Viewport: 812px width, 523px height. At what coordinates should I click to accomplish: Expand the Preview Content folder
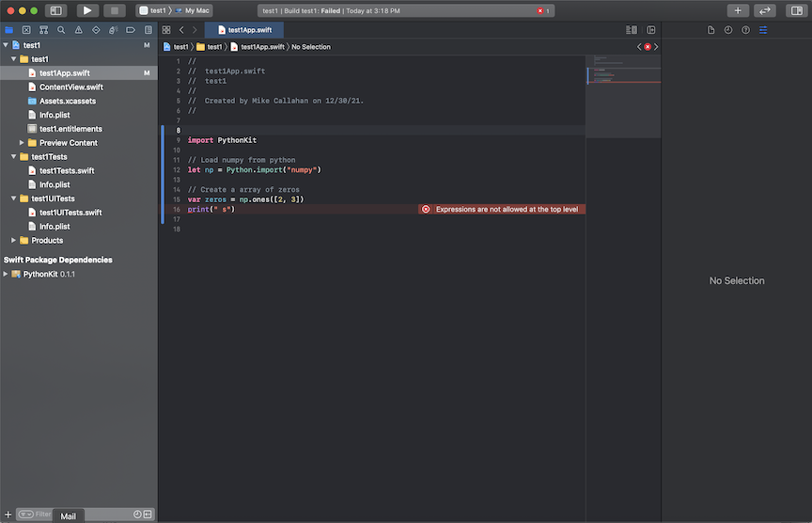click(22, 143)
